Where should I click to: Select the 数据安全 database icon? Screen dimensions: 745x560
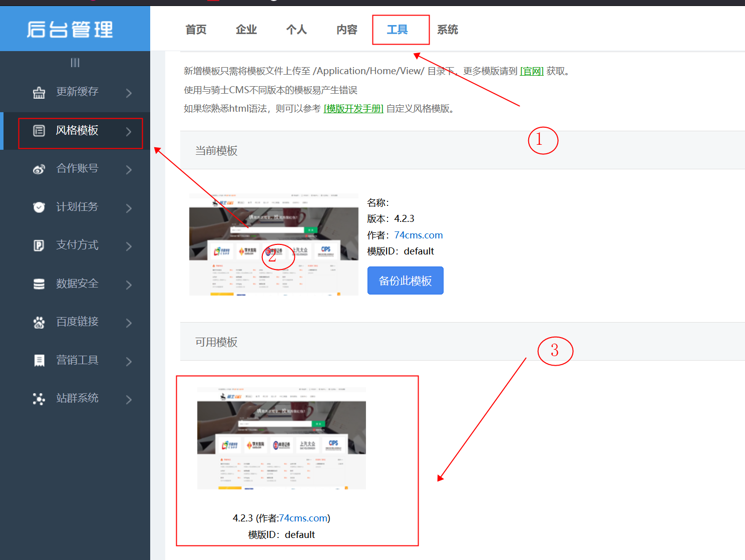click(39, 284)
